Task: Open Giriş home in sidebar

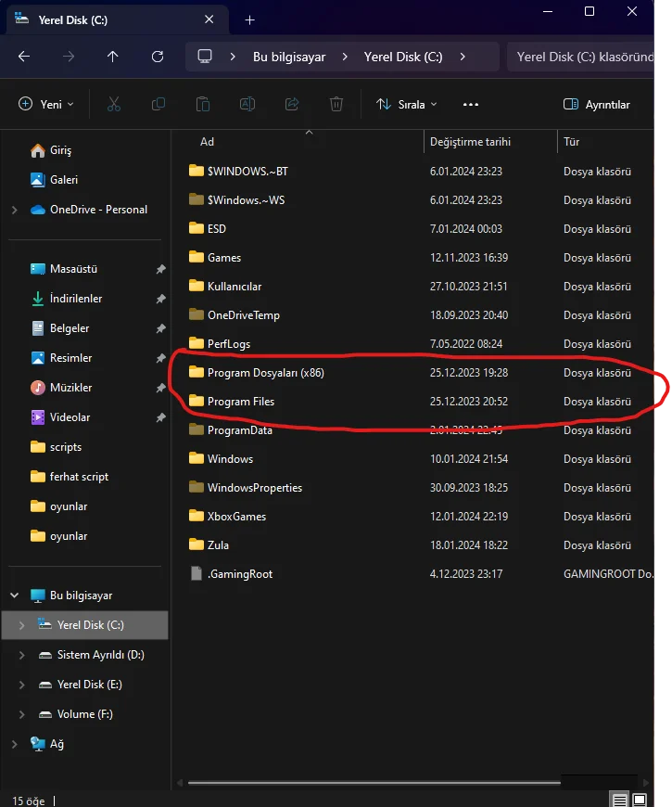Action: pyautogui.click(x=50, y=150)
